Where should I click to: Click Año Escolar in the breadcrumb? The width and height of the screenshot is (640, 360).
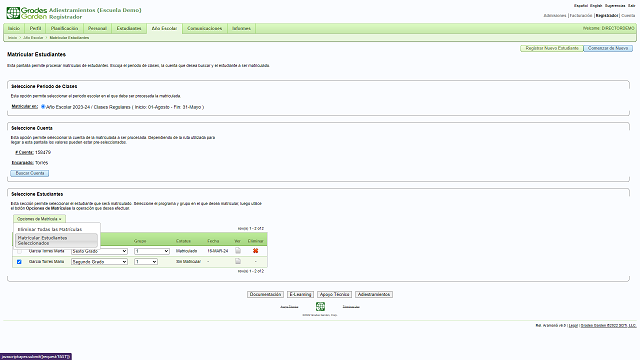tap(33, 38)
